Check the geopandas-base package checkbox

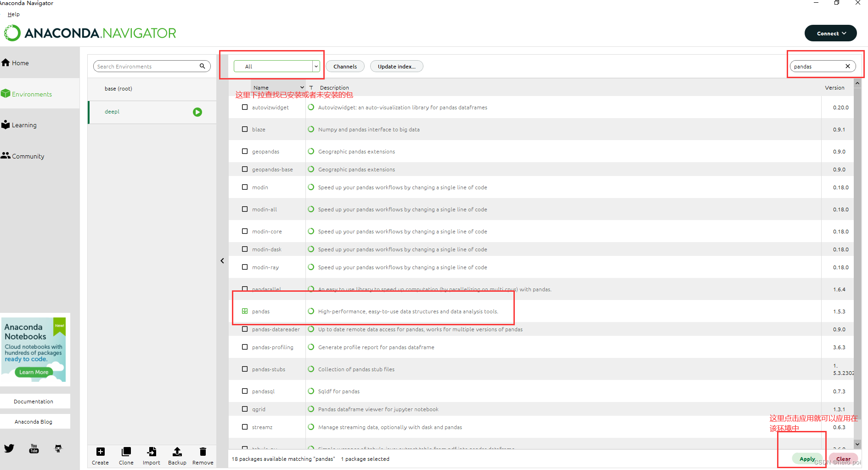coord(245,169)
